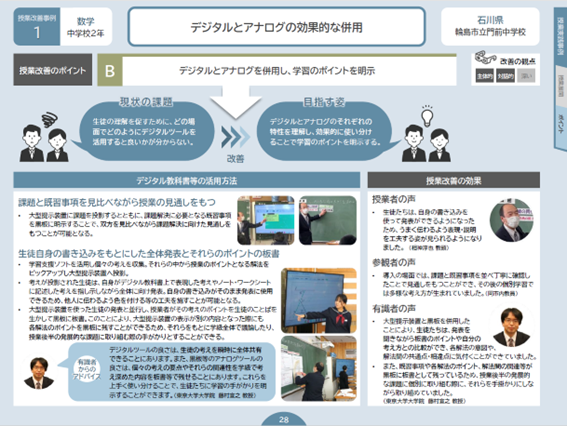
Task: Open classroom photo with blackboard and display
Action: pyautogui.click(x=319, y=369)
